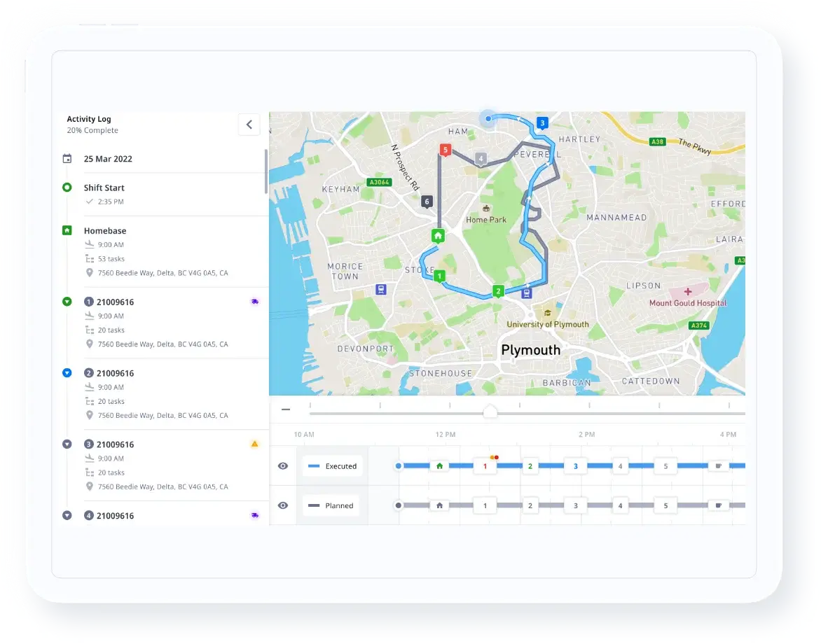821x644 pixels.
Task: Click the green home marker on map
Action: point(438,236)
